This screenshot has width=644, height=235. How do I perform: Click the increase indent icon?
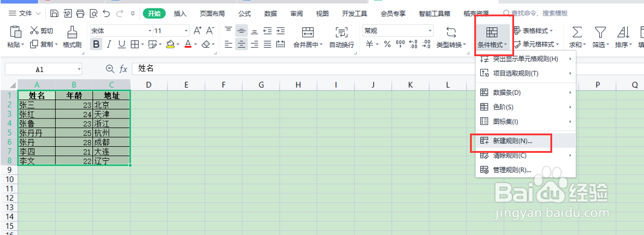281,31
